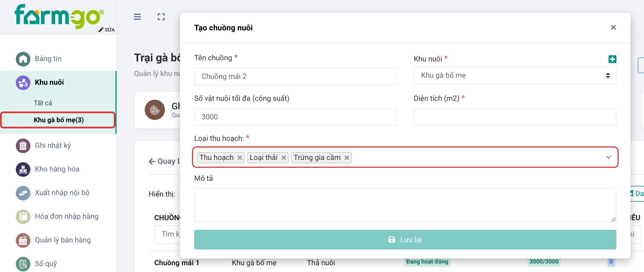Click the Đang hoạt động status badge
The width and height of the screenshot is (644, 272).
[427, 262]
